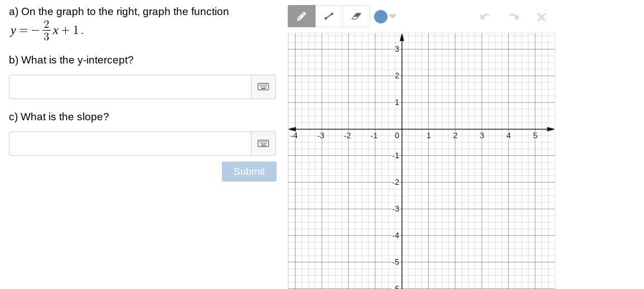Click point where y equals 1 on y-axis

coord(402,102)
